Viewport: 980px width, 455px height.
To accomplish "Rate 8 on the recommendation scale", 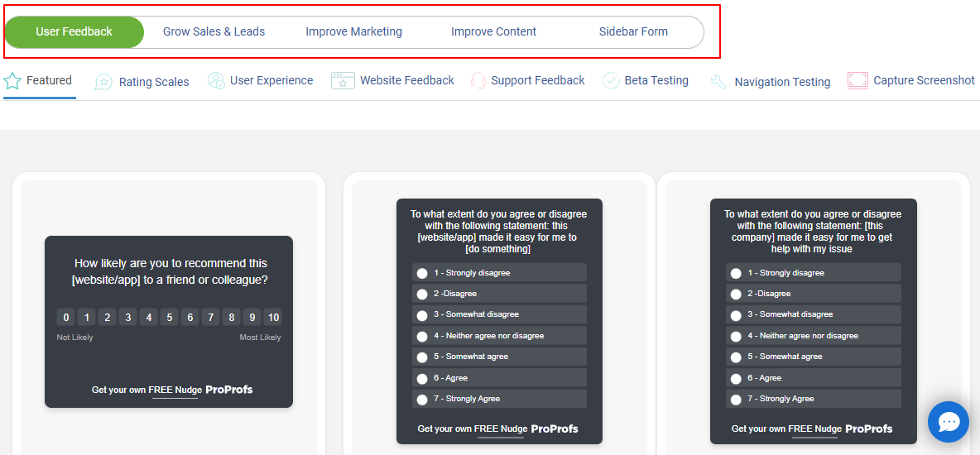I will click(231, 317).
